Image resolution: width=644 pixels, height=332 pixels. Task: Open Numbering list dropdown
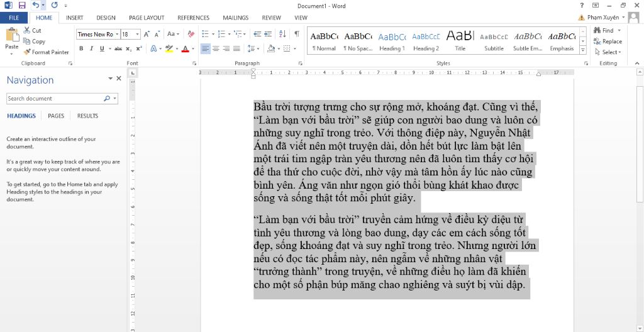pyautogui.click(x=228, y=34)
